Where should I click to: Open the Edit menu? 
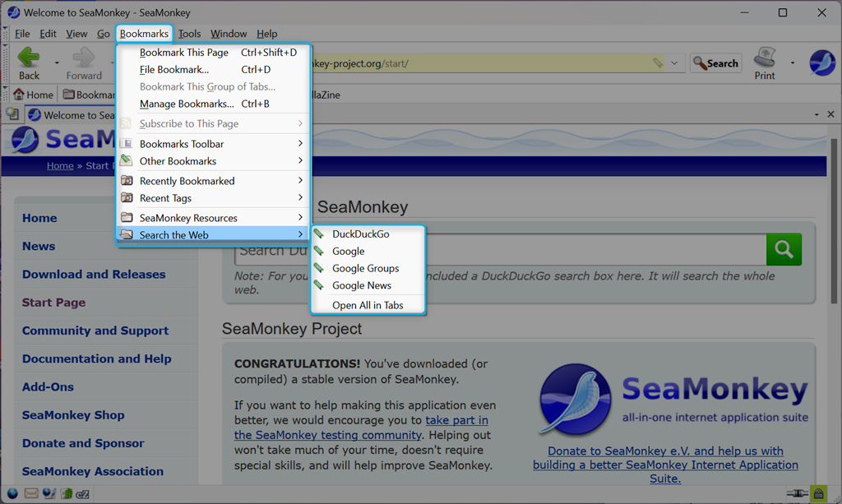click(48, 34)
